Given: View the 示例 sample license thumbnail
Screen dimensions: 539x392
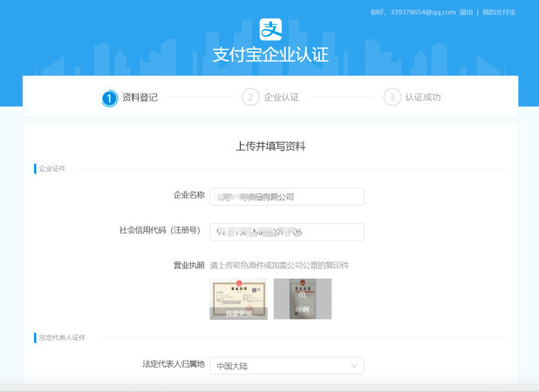Looking at the screenshot, I should pyautogui.click(x=303, y=299).
